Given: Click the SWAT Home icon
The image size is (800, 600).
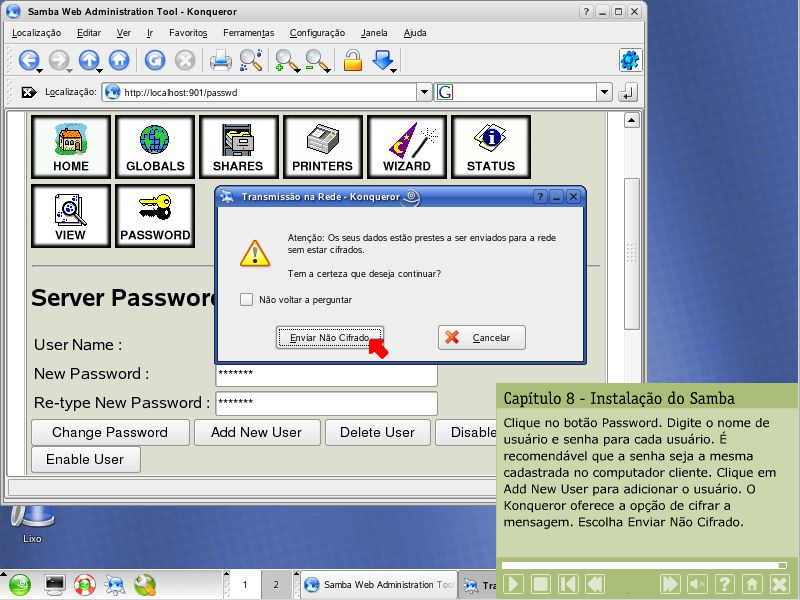Looking at the screenshot, I should coord(71,147).
